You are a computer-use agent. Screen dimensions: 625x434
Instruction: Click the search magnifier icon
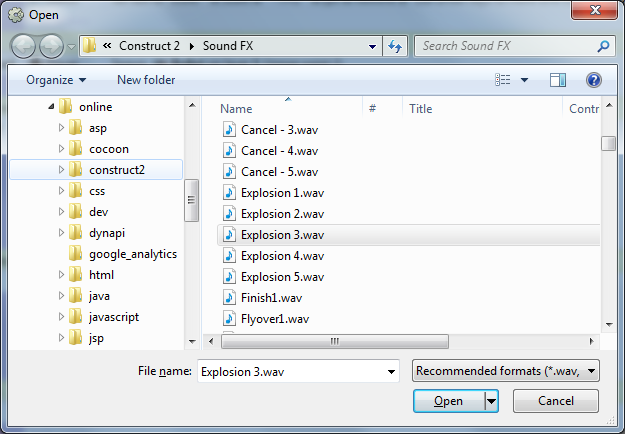point(604,46)
